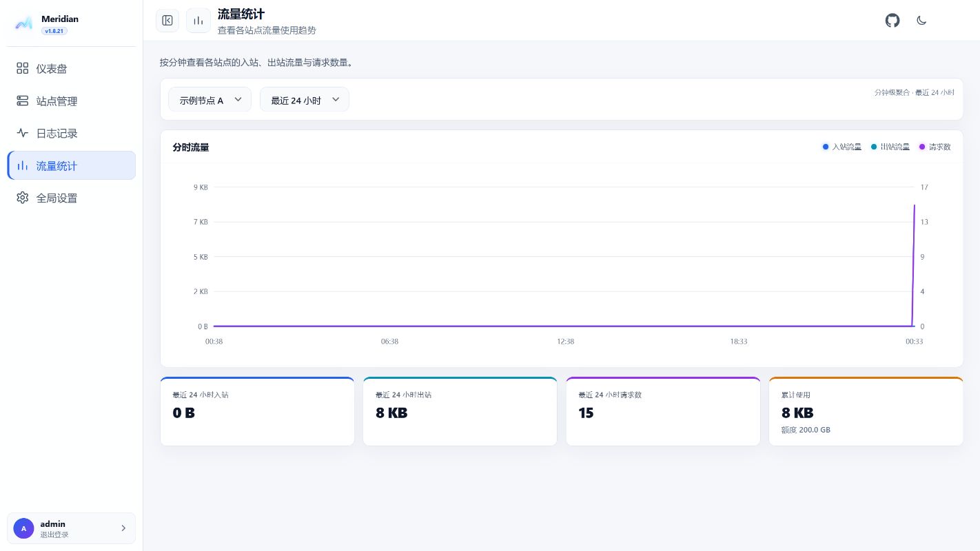Image resolution: width=980 pixels, height=551 pixels.
Task: Click the 最近 24 小时入站 card
Action: click(257, 411)
